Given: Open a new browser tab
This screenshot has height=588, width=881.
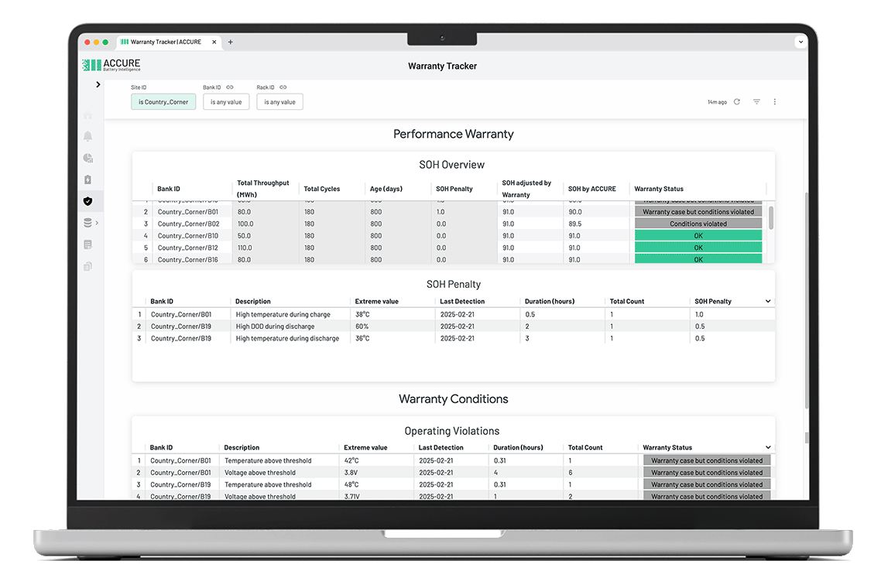Looking at the screenshot, I should coord(230,42).
